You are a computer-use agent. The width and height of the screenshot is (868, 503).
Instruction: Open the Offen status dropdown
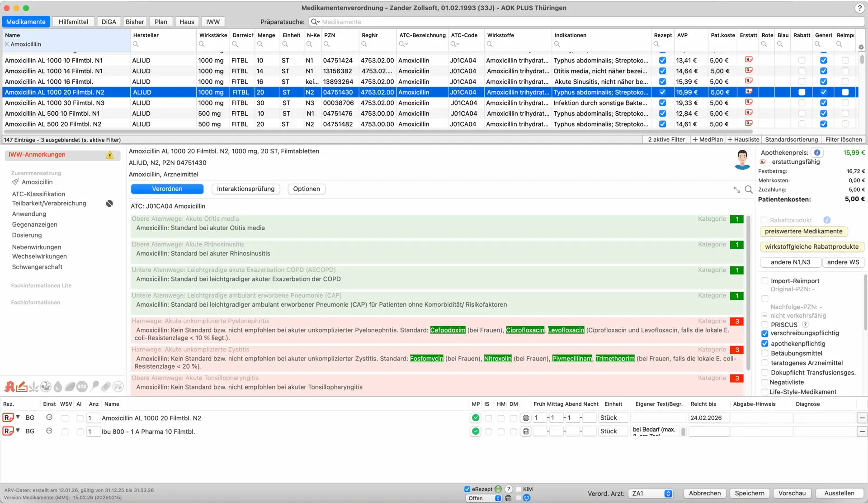(x=484, y=498)
